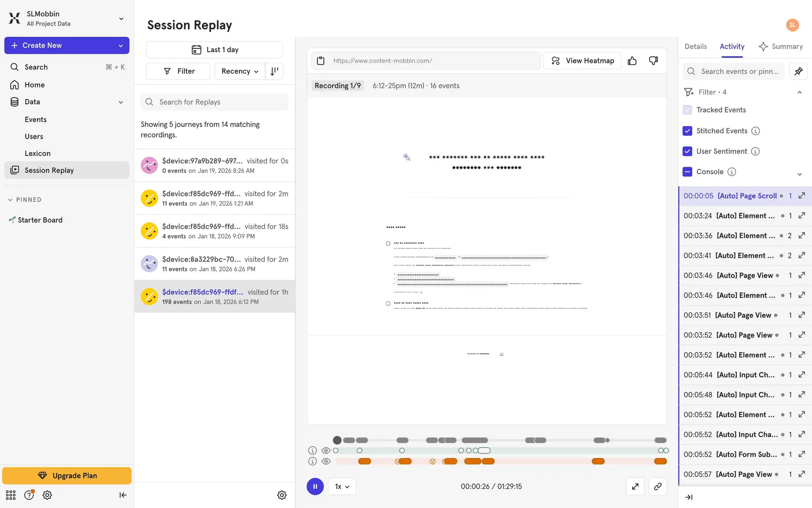
Task: Uncheck the User Sentiment checkbox
Action: click(x=687, y=151)
